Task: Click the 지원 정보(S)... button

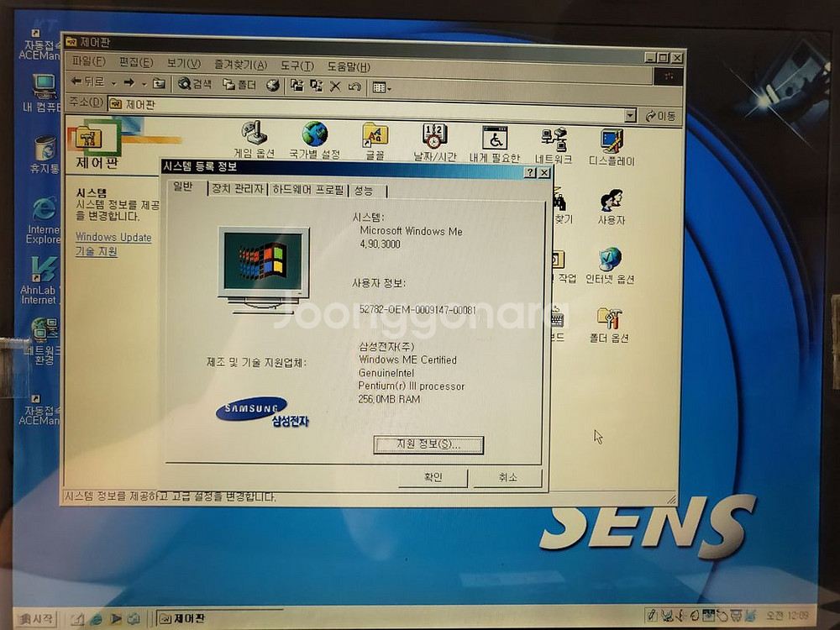Action: (x=428, y=444)
